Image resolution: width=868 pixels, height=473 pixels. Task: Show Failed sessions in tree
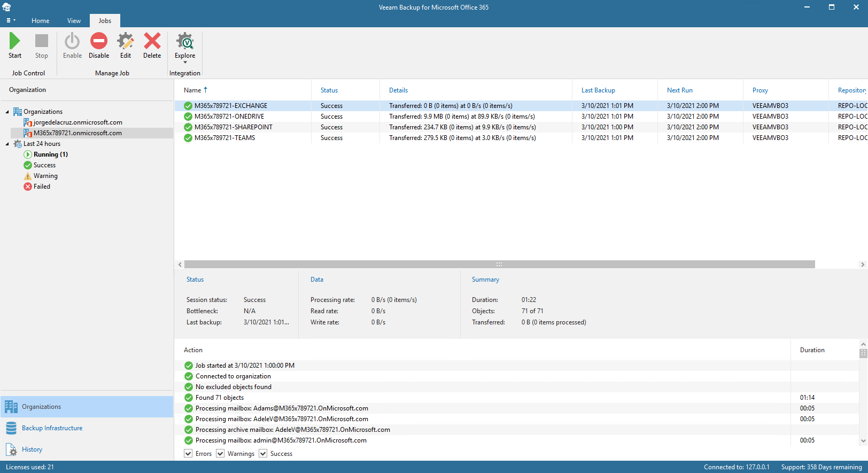(42, 187)
